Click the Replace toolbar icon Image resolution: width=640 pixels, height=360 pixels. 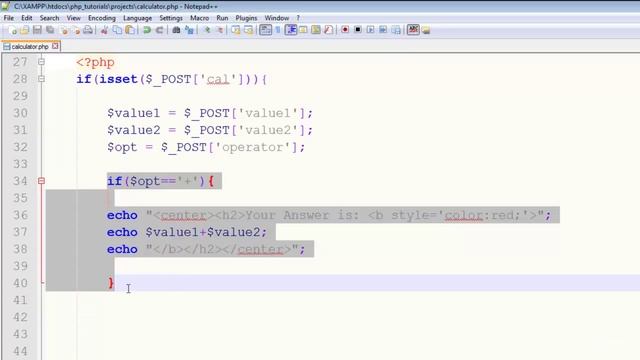click(189, 30)
